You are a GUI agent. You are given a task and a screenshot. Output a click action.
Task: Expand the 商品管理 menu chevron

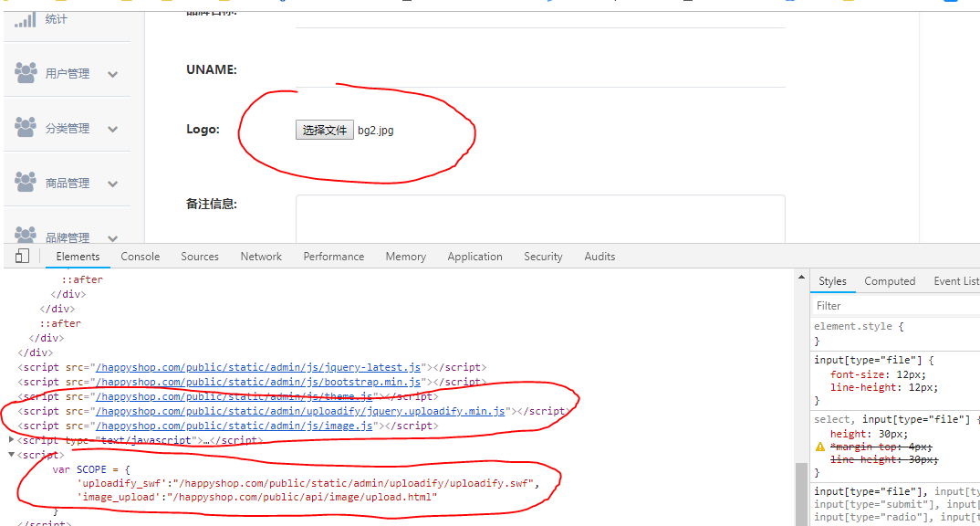112,184
